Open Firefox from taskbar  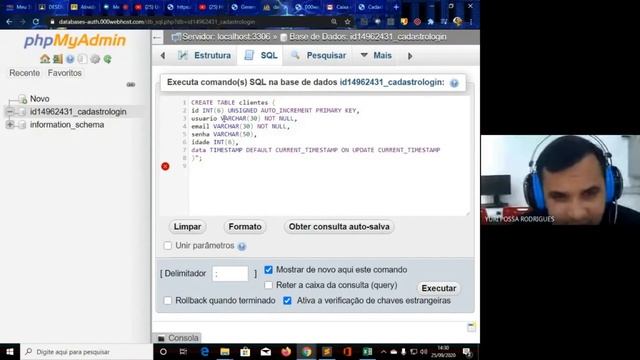click(x=286, y=351)
